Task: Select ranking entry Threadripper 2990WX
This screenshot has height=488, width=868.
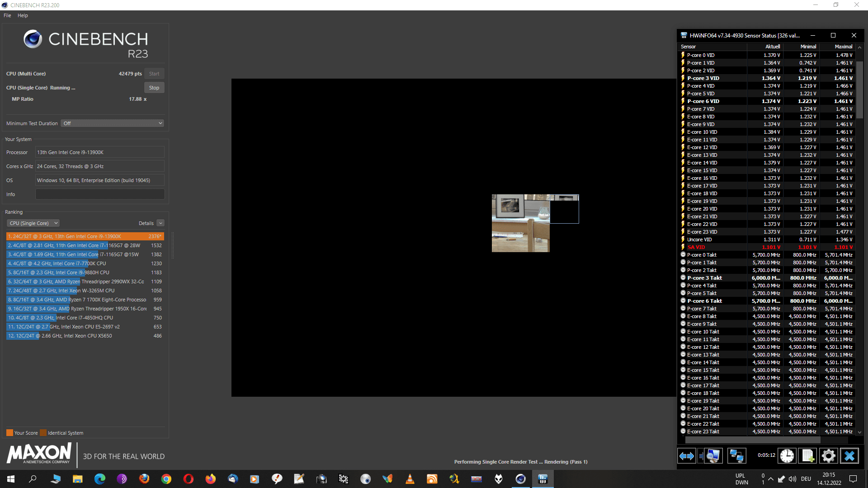Action: (85, 282)
